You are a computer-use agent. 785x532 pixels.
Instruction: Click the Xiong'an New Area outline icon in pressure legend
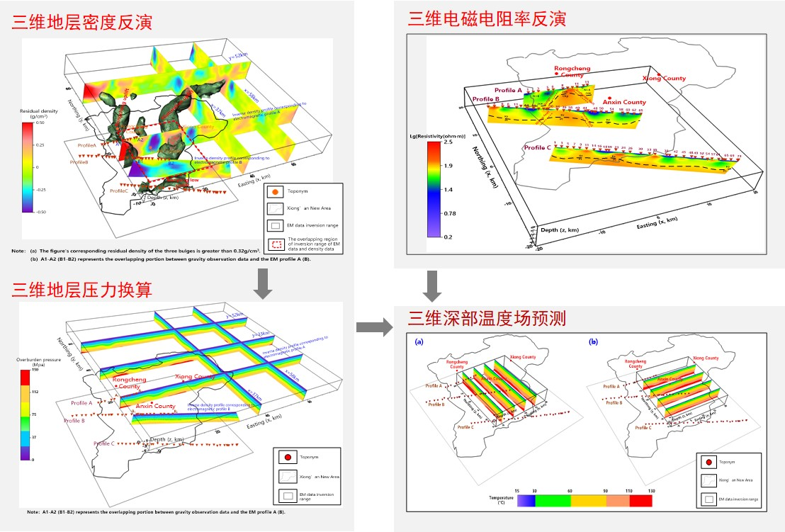[x=286, y=477]
